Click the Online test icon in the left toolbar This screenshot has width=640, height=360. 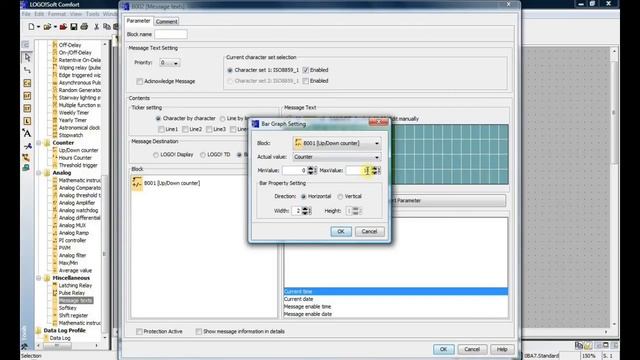(26, 167)
